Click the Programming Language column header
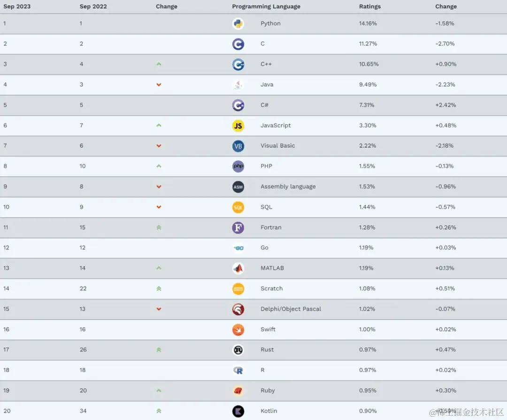Screen dimensions: 507x420 click(x=266, y=7)
